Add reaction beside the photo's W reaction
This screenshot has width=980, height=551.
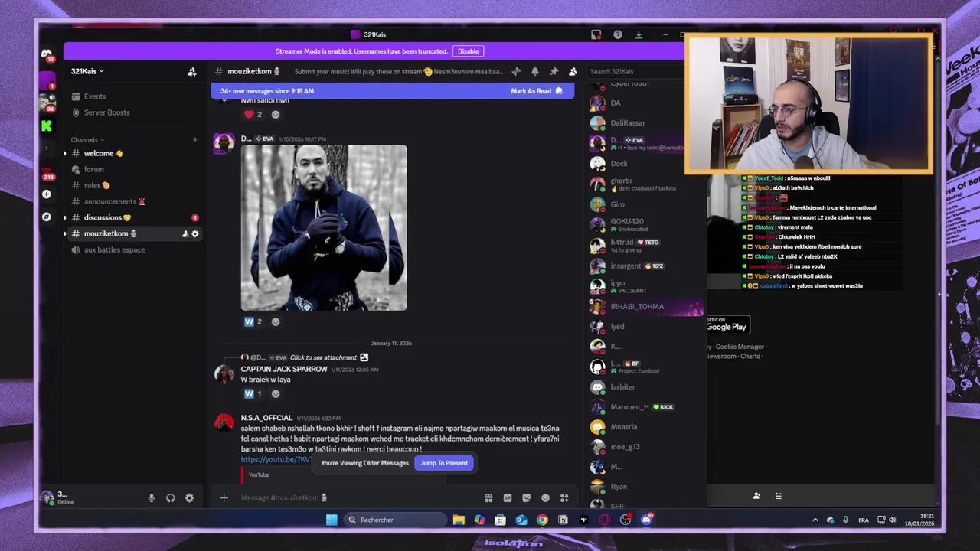(x=276, y=322)
